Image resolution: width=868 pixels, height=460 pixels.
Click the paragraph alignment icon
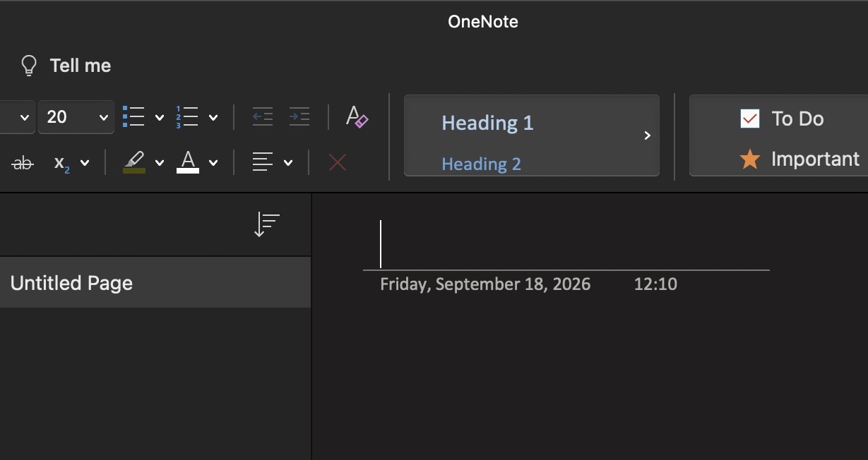(x=263, y=163)
